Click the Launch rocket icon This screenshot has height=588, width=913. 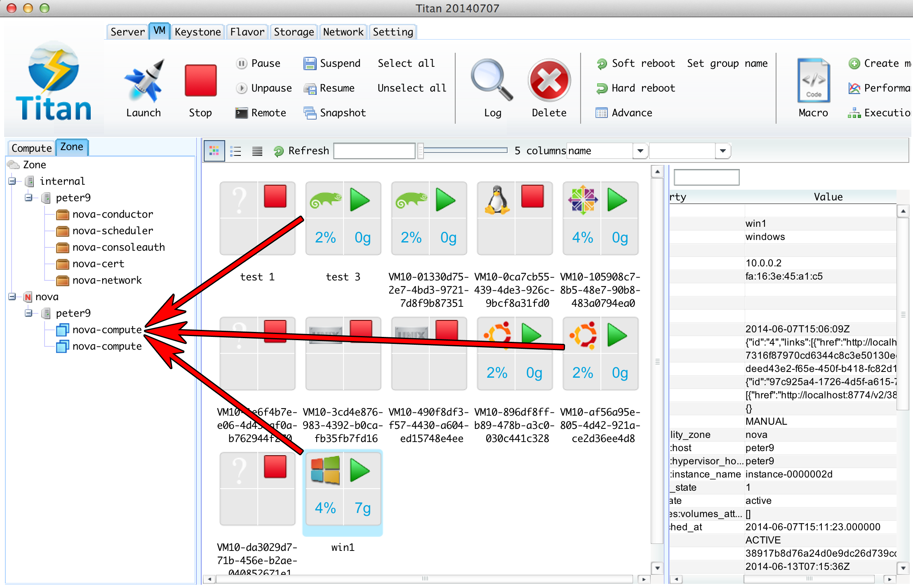click(144, 80)
